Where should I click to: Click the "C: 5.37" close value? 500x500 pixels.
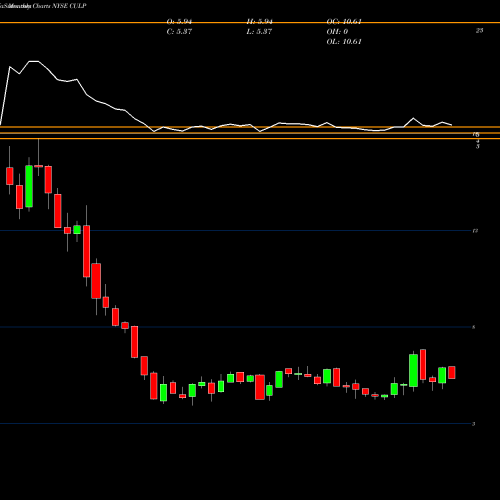tap(179, 32)
